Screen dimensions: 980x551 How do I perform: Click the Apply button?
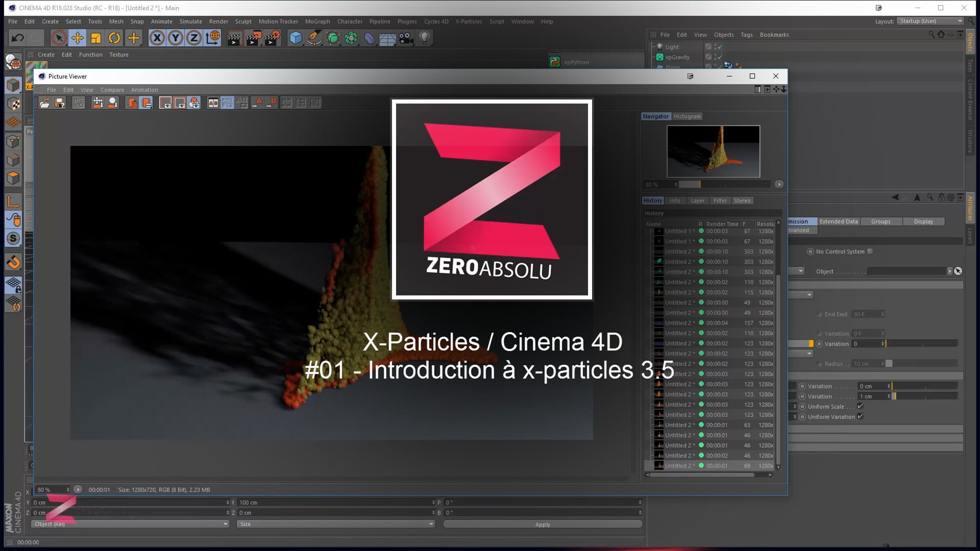click(x=543, y=524)
